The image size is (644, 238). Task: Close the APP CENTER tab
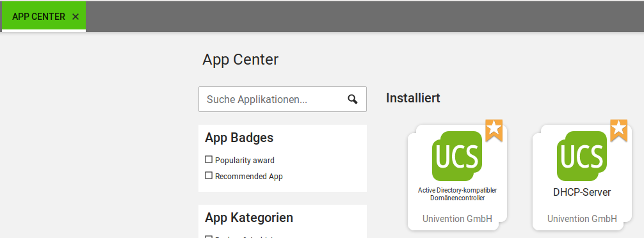[x=75, y=17]
